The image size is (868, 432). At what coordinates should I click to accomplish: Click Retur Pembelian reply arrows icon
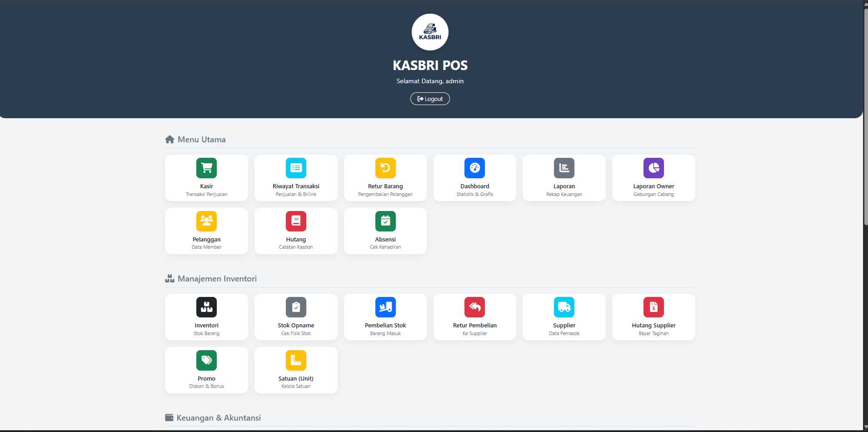[474, 307]
